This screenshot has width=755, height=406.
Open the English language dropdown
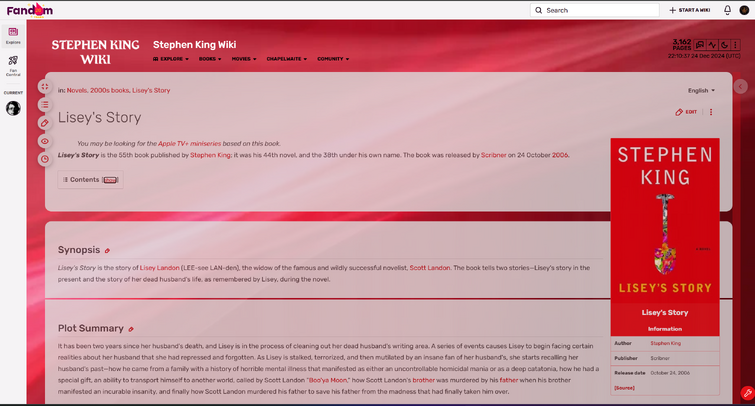[x=701, y=91]
